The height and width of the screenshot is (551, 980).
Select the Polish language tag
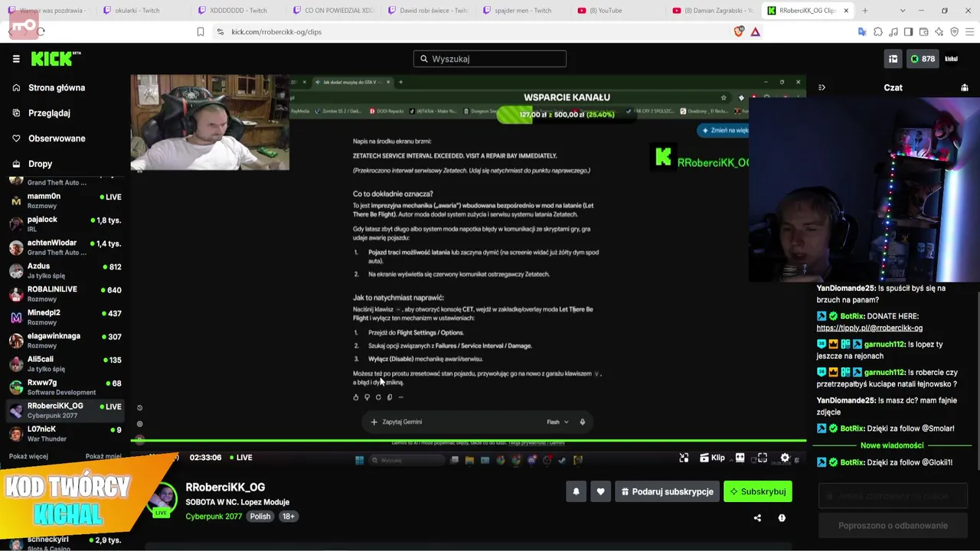pos(260,517)
